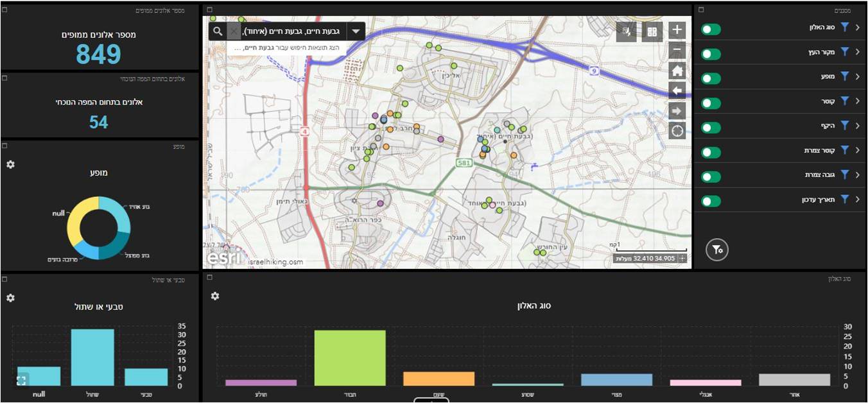Open the search source dropdown arrow
The width and height of the screenshot is (868, 403).
[x=355, y=31]
